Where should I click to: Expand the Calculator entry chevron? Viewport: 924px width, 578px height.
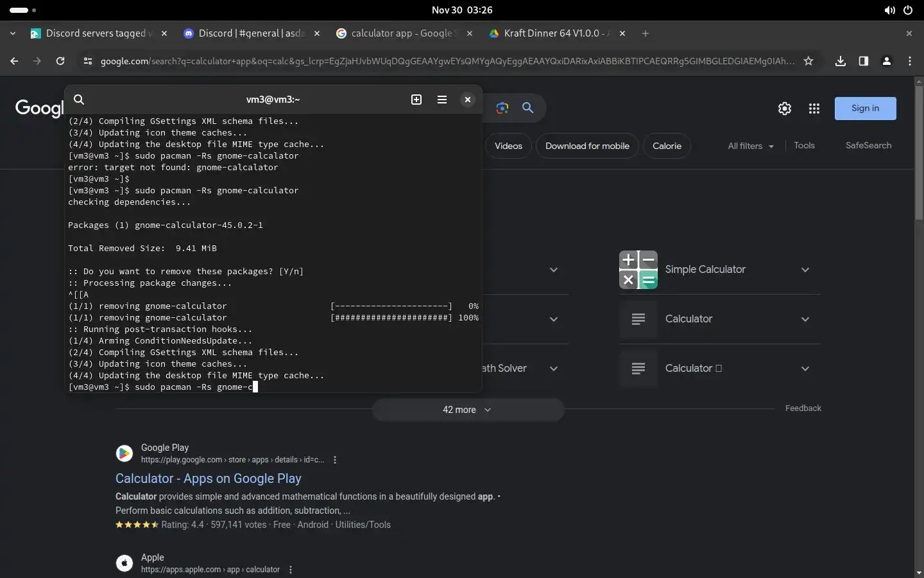click(805, 319)
